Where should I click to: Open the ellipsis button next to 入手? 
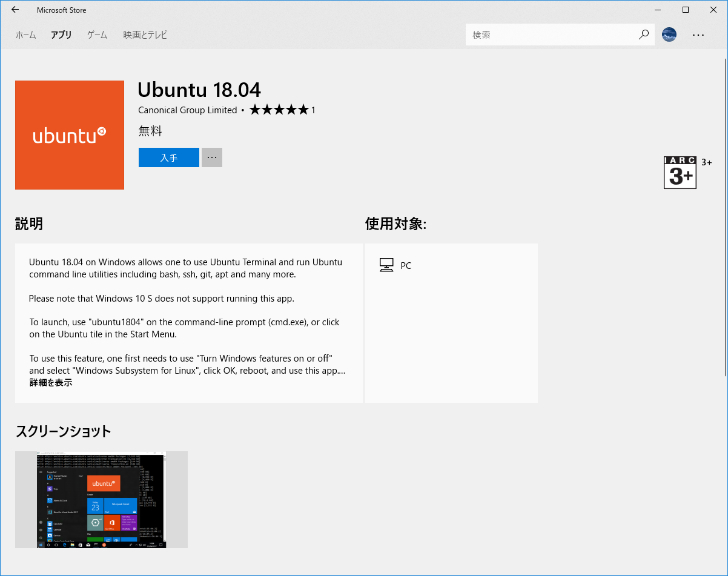coord(212,157)
